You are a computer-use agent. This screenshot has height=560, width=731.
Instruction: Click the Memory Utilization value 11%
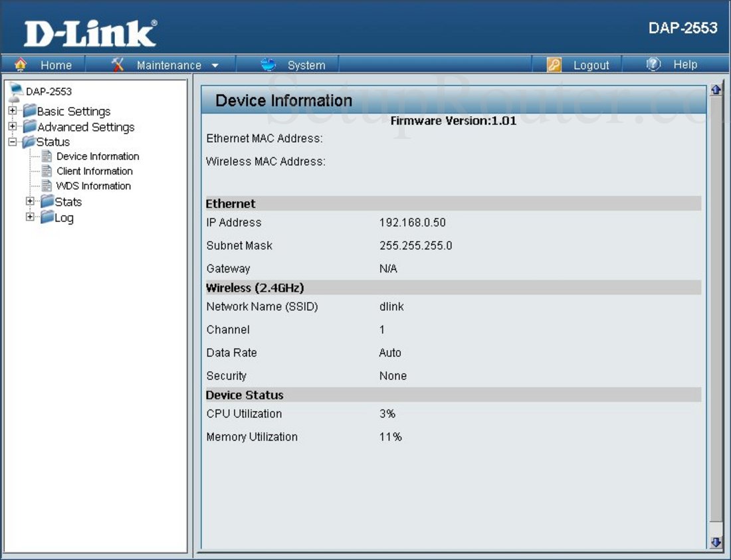point(391,437)
